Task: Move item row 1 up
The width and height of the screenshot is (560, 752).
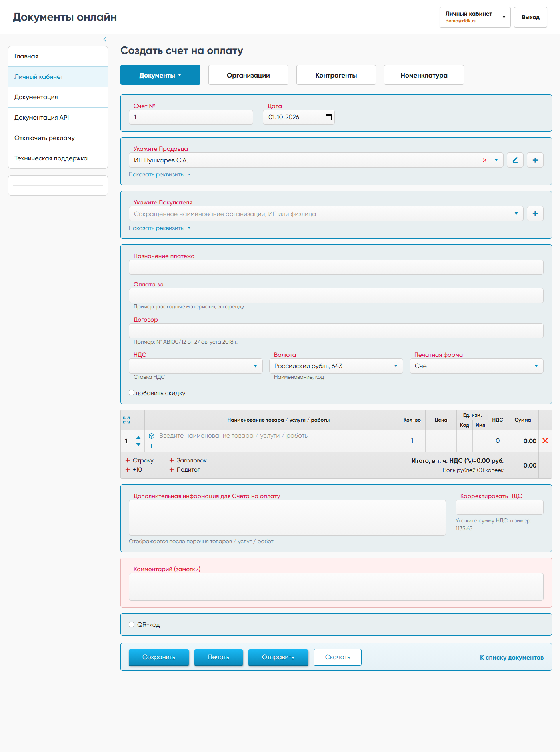Action: pyautogui.click(x=138, y=437)
